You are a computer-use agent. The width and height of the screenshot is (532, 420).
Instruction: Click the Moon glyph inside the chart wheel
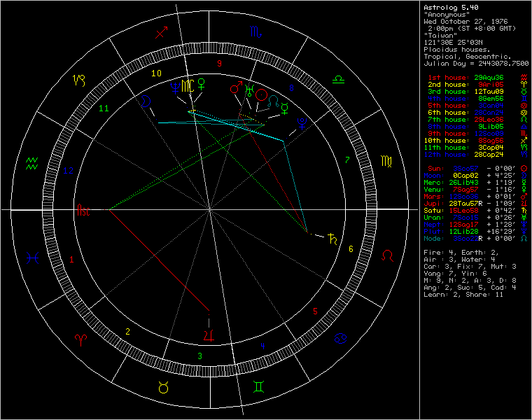point(147,101)
